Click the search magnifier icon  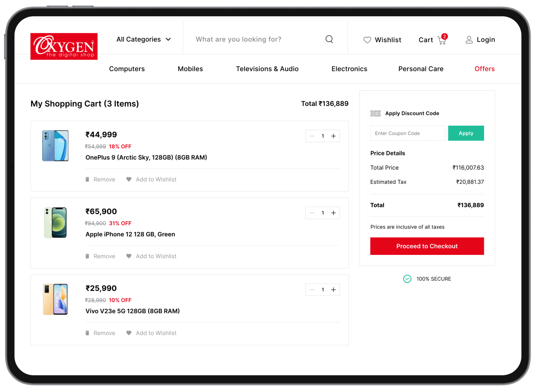(x=329, y=39)
